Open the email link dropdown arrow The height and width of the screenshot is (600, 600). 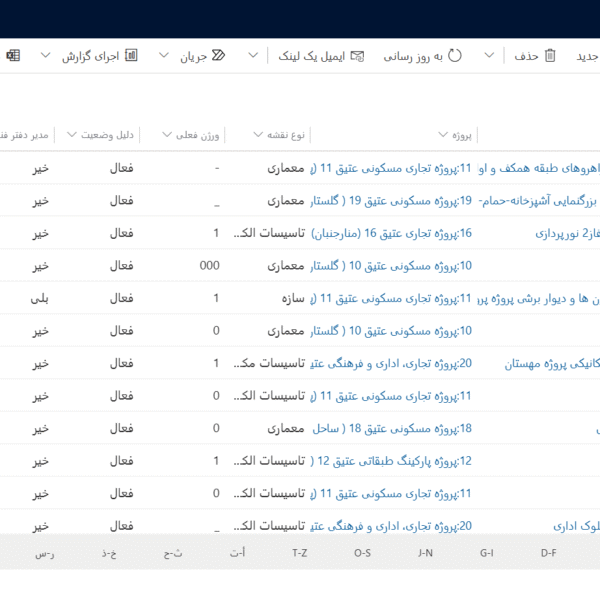click(253, 56)
